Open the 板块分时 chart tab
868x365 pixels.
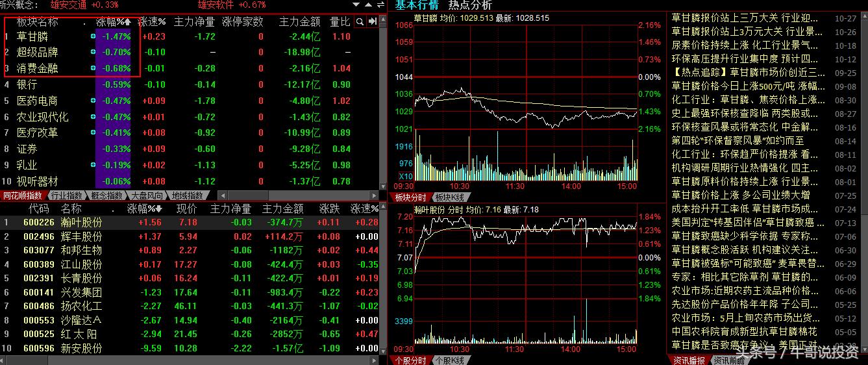coord(410,197)
